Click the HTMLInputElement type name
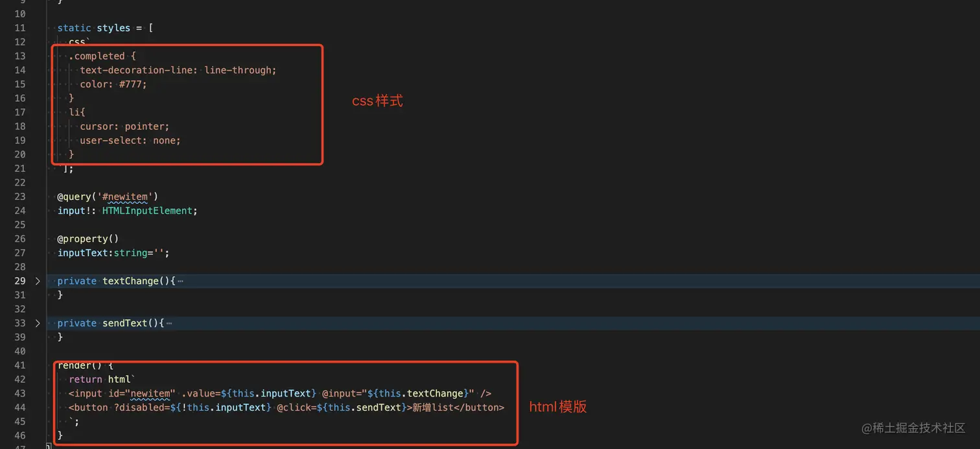The height and width of the screenshot is (449, 980). pos(148,211)
